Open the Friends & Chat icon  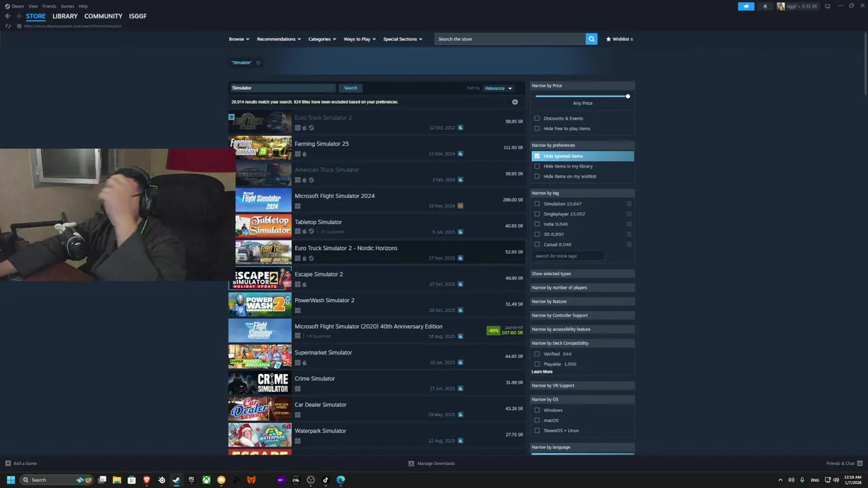(859, 464)
